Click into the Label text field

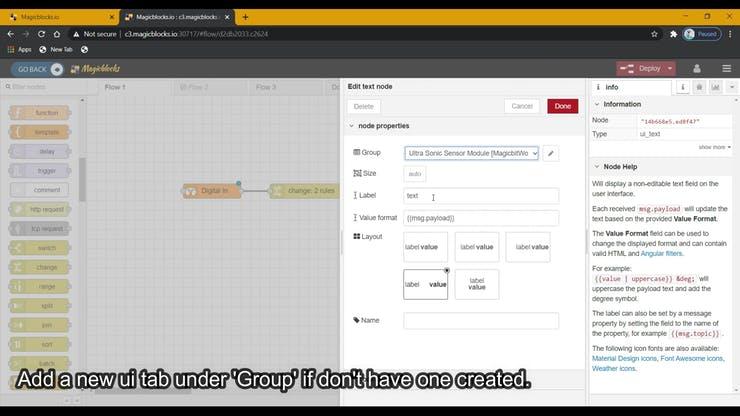[481, 196]
